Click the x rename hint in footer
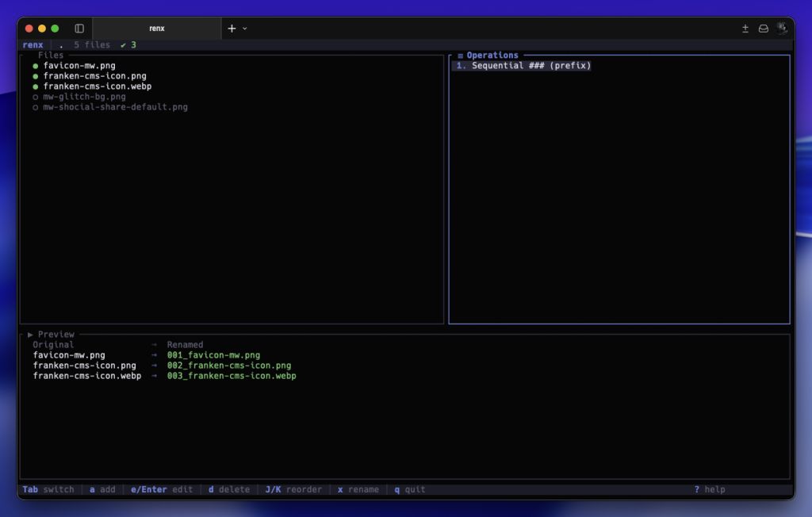812x517 pixels. point(358,489)
